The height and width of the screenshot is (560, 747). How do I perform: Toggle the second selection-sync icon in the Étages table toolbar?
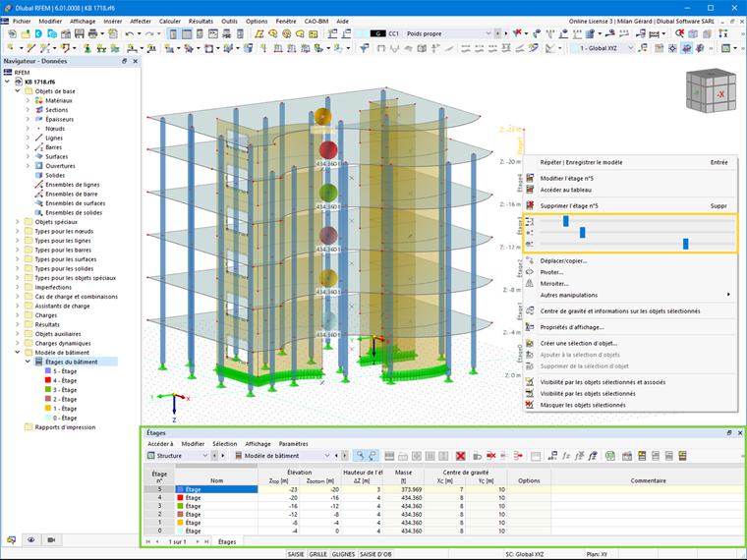pyautogui.click(x=373, y=456)
